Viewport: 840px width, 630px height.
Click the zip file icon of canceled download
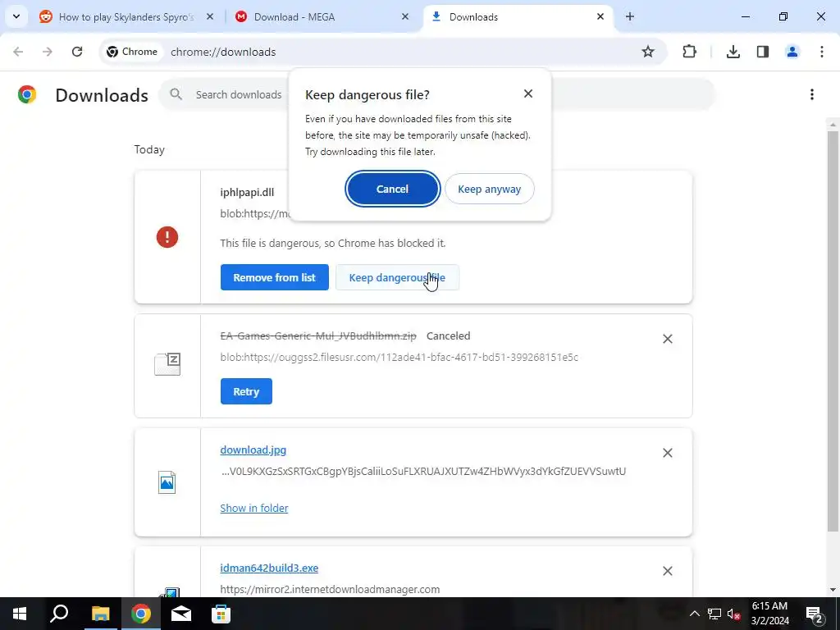[167, 363]
